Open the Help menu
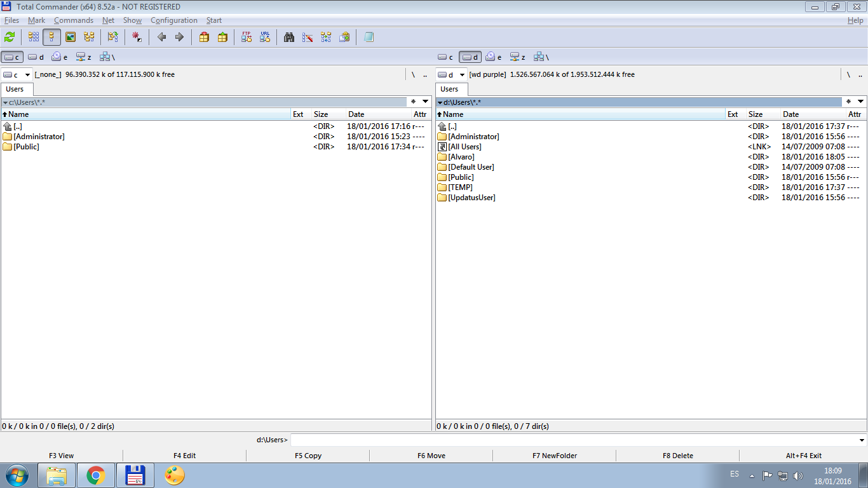The image size is (868, 488). (x=855, y=20)
